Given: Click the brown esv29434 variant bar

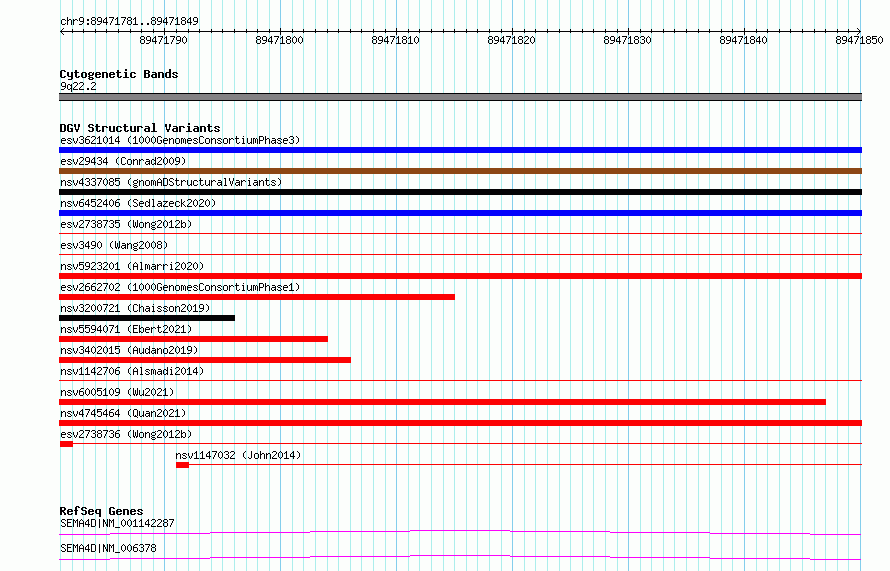Looking at the screenshot, I should click(x=460, y=171).
